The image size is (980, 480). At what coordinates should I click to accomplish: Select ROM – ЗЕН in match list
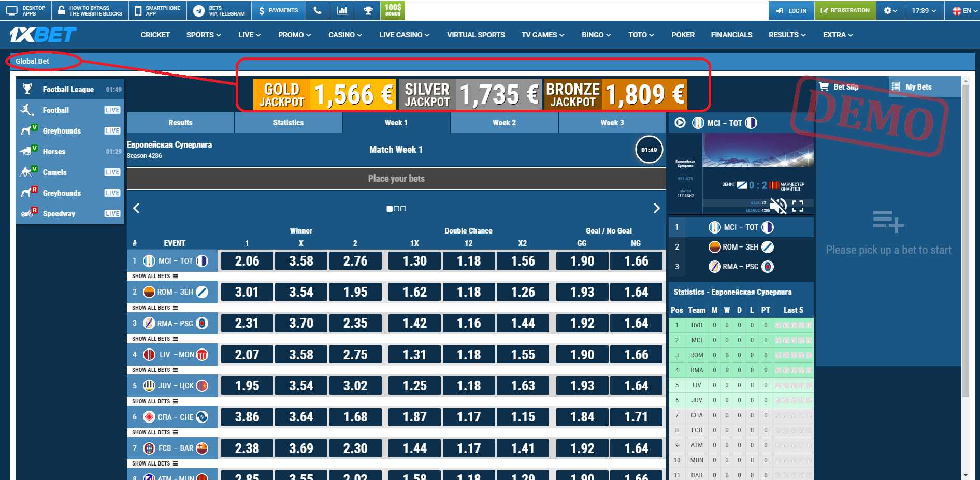click(741, 247)
